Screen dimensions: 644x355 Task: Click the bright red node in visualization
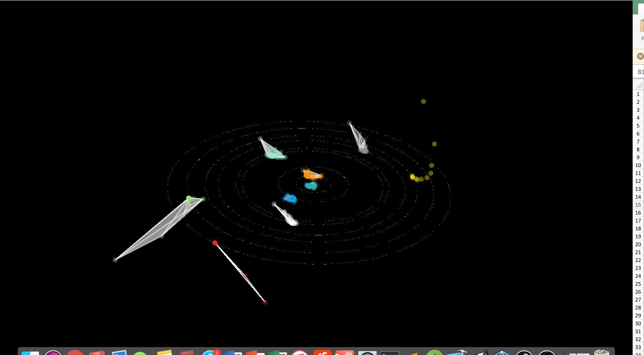(215, 243)
